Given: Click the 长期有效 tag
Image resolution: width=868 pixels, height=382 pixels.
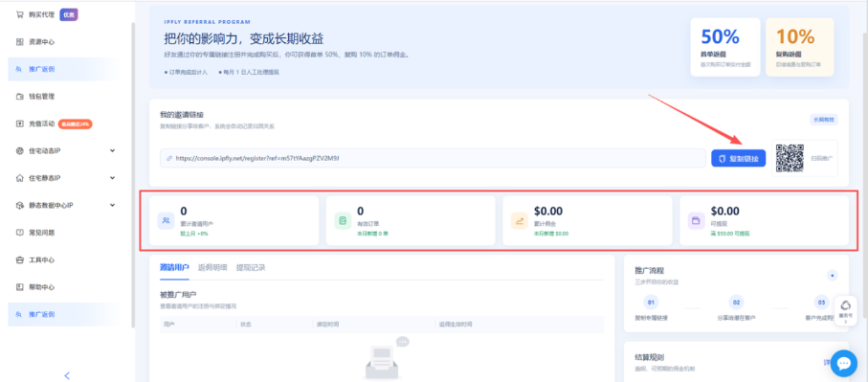Looking at the screenshot, I should 824,119.
